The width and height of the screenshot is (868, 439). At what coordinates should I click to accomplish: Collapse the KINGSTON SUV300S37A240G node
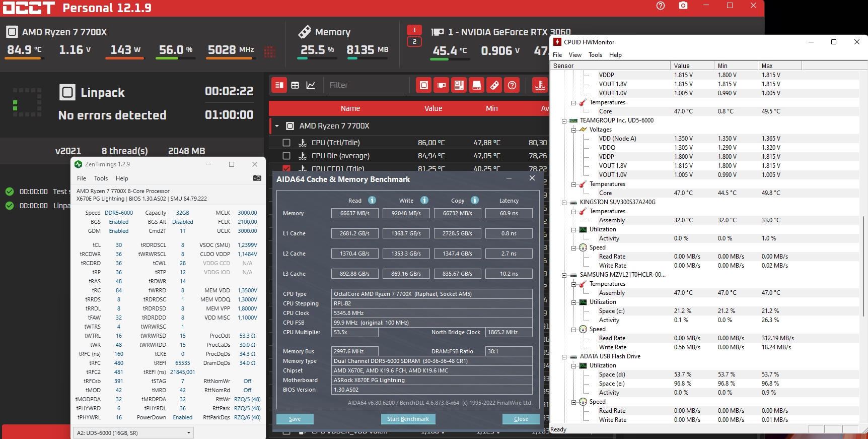[564, 203]
